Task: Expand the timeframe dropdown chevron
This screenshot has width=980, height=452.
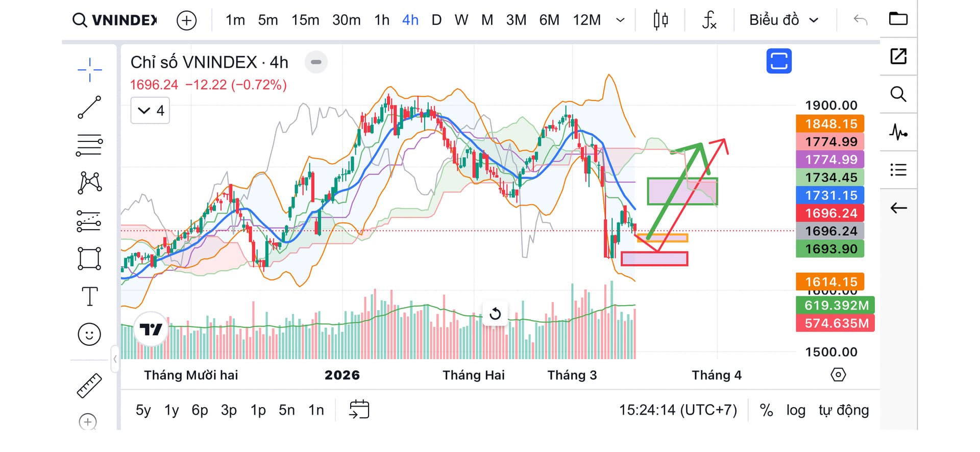Action: coord(620,20)
